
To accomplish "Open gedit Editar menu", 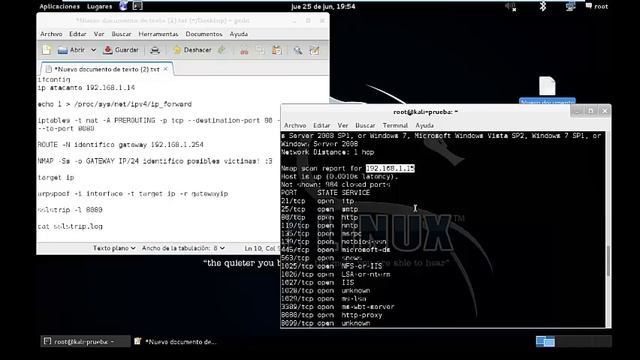I will (x=78, y=34).
